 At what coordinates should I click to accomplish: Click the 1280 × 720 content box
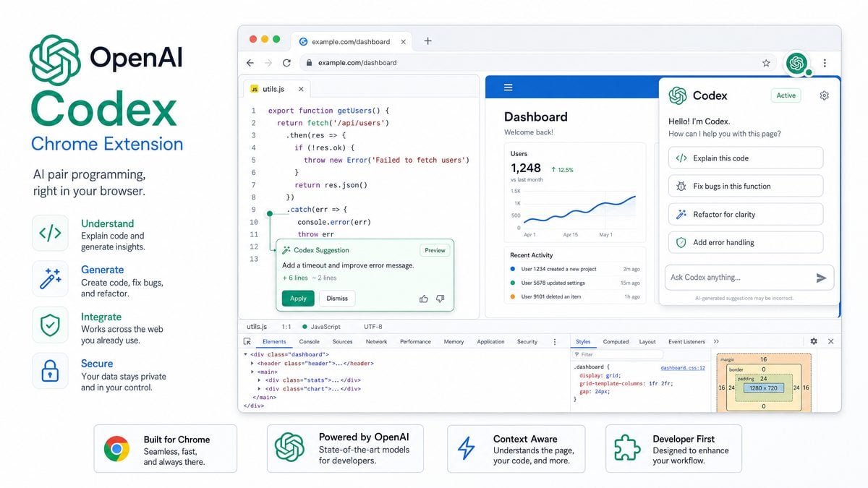[x=763, y=388]
